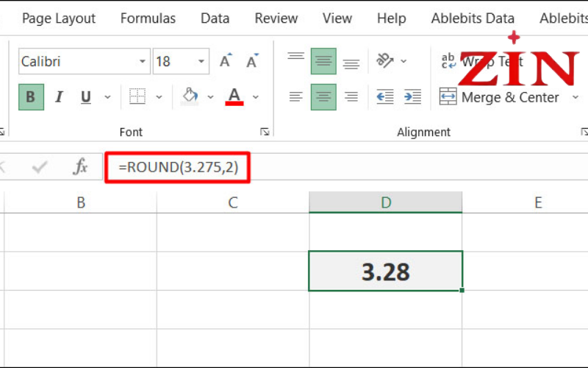The height and width of the screenshot is (368, 588).
Task: Open the Help tab
Action: click(x=391, y=18)
